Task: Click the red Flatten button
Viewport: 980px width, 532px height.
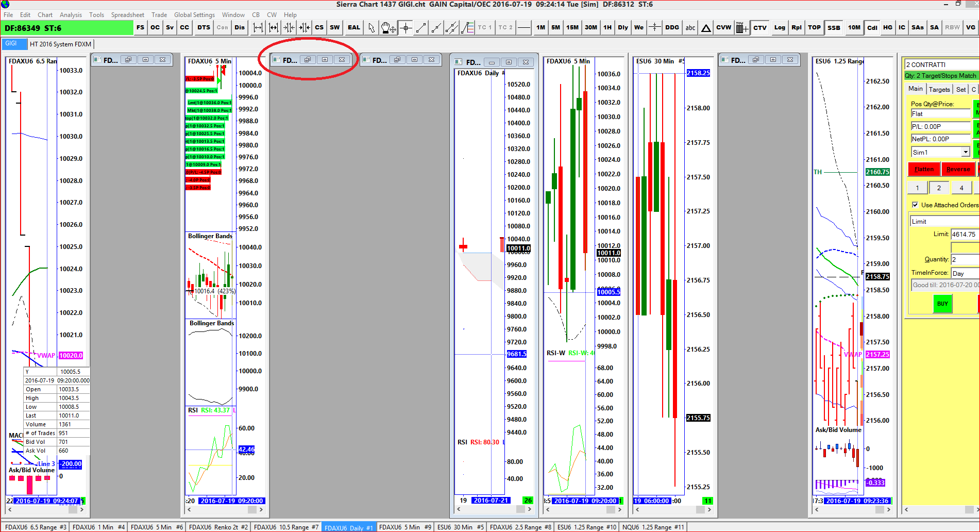Action: click(924, 169)
